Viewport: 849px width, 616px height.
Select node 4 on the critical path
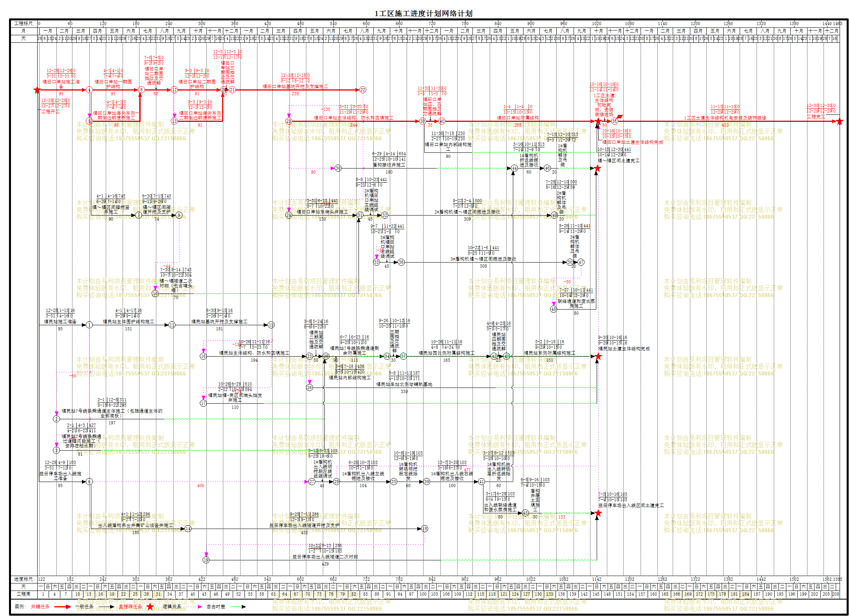pos(89,90)
